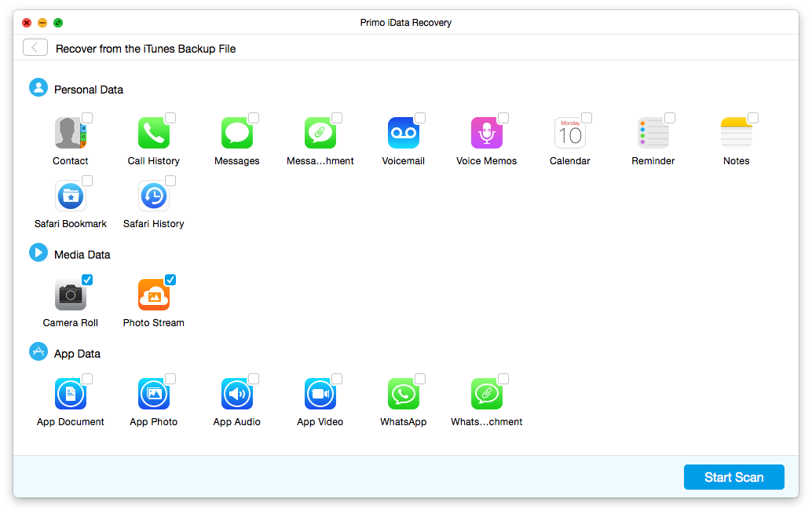Click the "Whats...chment" label
The width and height of the screenshot is (812, 514).
point(487,422)
